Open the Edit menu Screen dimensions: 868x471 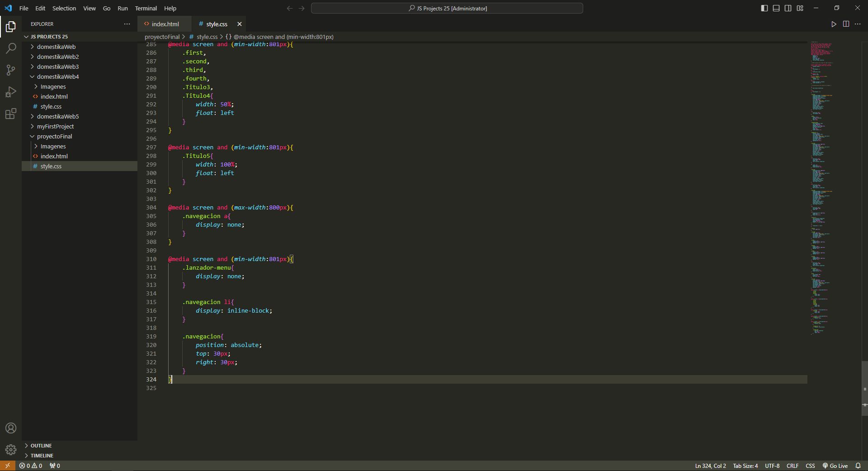(40, 8)
